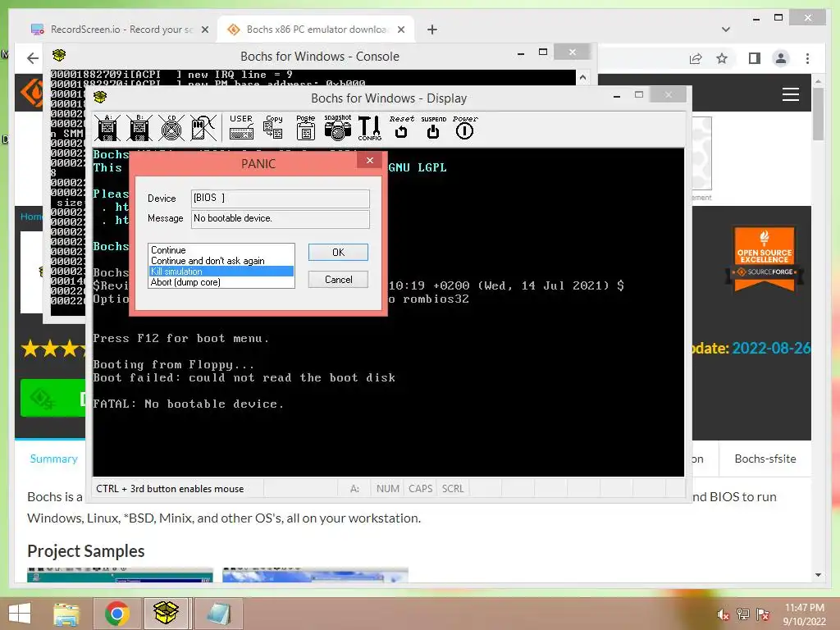
Task: Click the CD-ROM drive icon in Bochs toolbar
Action: pos(171,128)
